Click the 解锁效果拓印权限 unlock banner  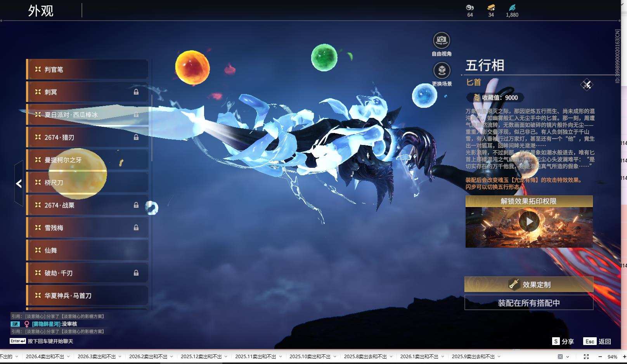coord(529,201)
